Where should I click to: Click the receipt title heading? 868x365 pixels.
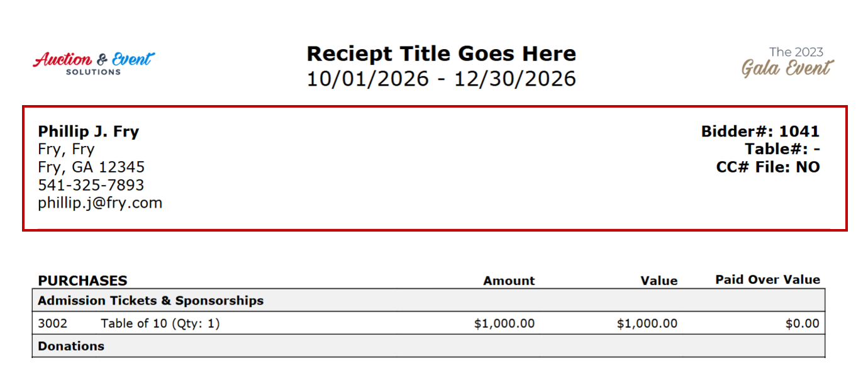pyautogui.click(x=441, y=53)
